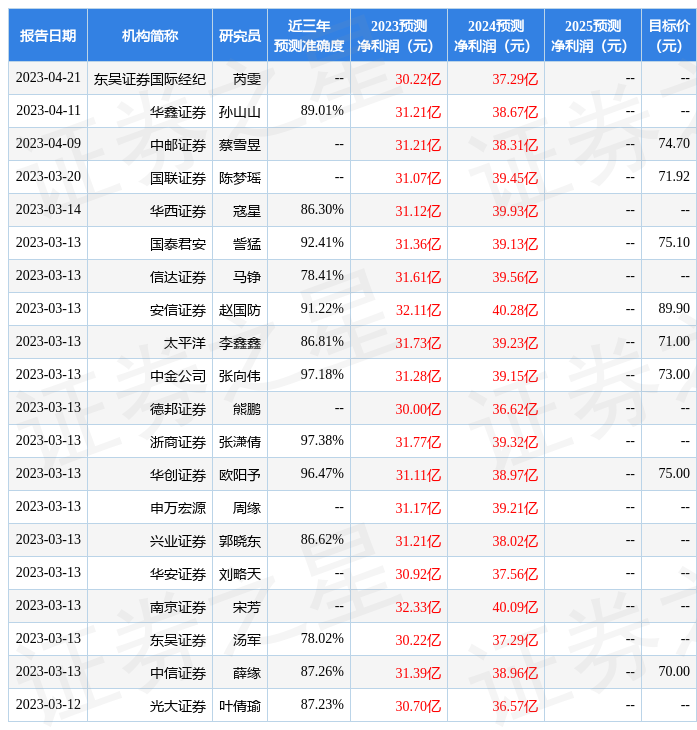Screen dimensions: 697x730
Task: Click researcher name 欧阳予
Action: point(240,475)
